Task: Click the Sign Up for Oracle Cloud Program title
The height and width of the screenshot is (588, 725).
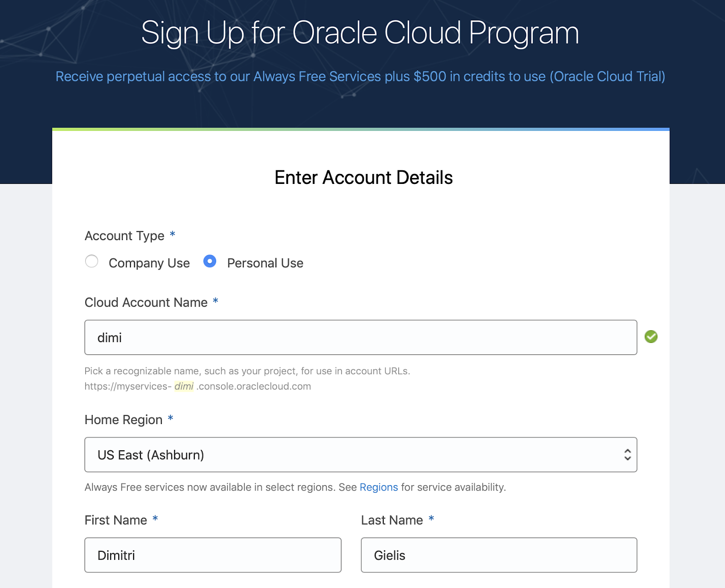Action: [360, 32]
